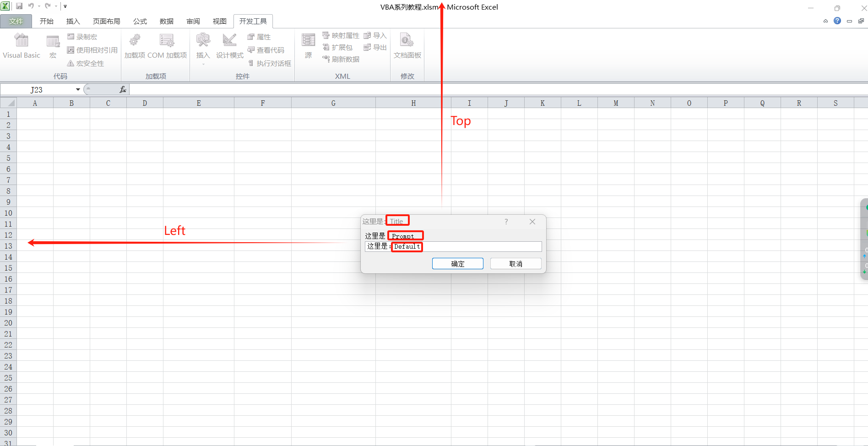Switch to the 审阅 tab
Viewport: 868px width, 446px height.
click(x=193, y=21)
